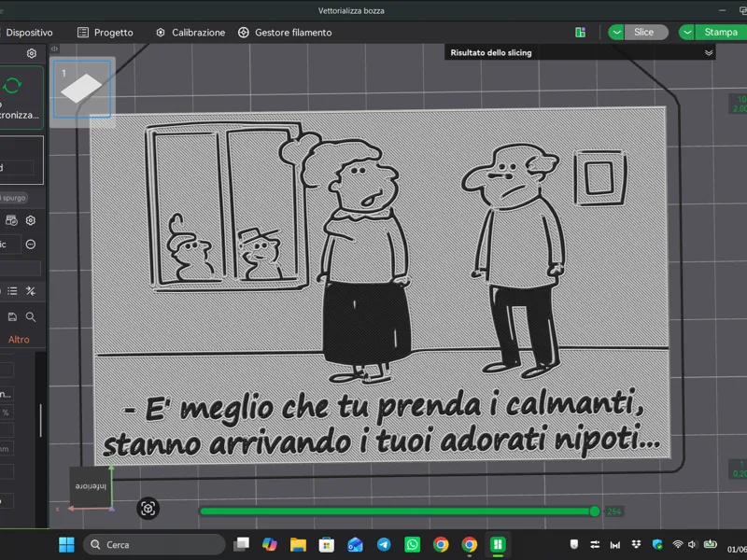
Task: Open File Explorer from taskbar
Action: coord(298,544)
